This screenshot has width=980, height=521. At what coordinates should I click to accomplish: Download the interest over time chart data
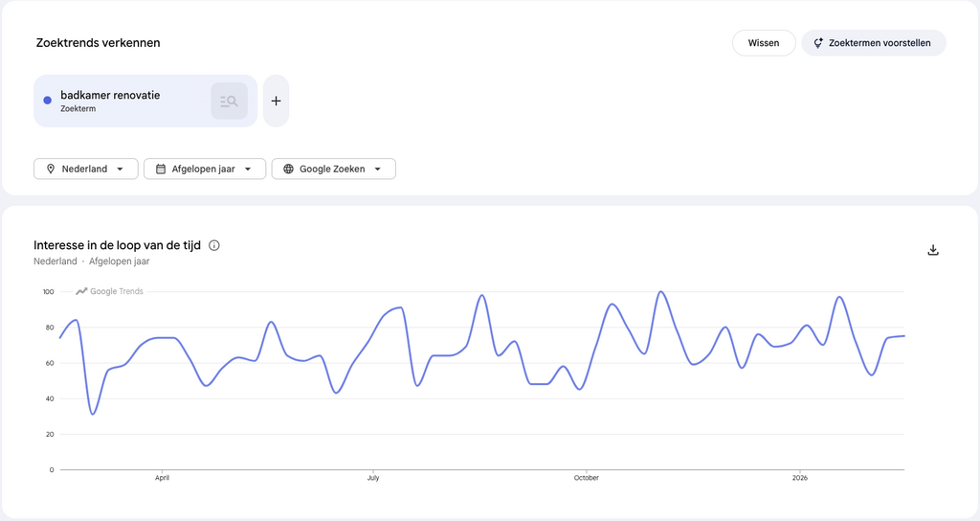(x=933, y=250)
